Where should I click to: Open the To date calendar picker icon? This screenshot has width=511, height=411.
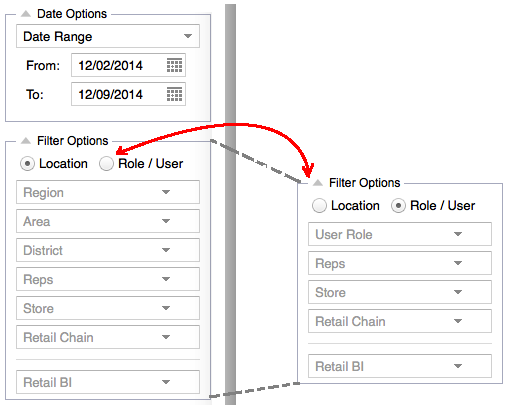[174, 94]
